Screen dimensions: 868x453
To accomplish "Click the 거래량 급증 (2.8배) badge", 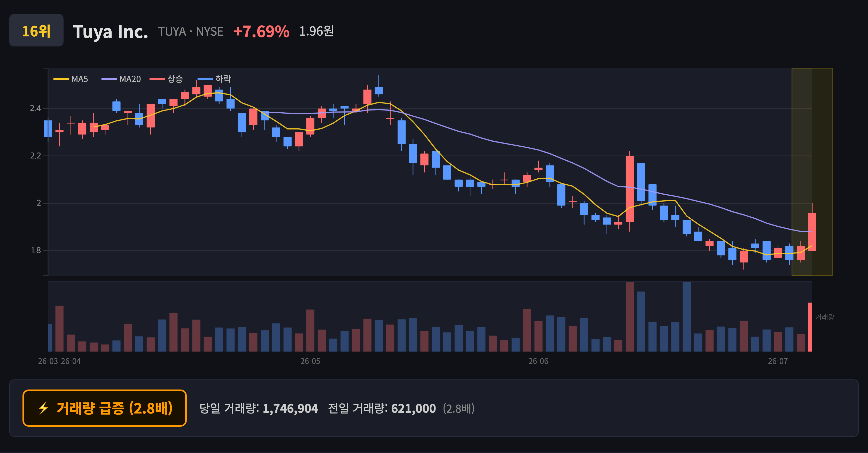I will tap(104, 408).
